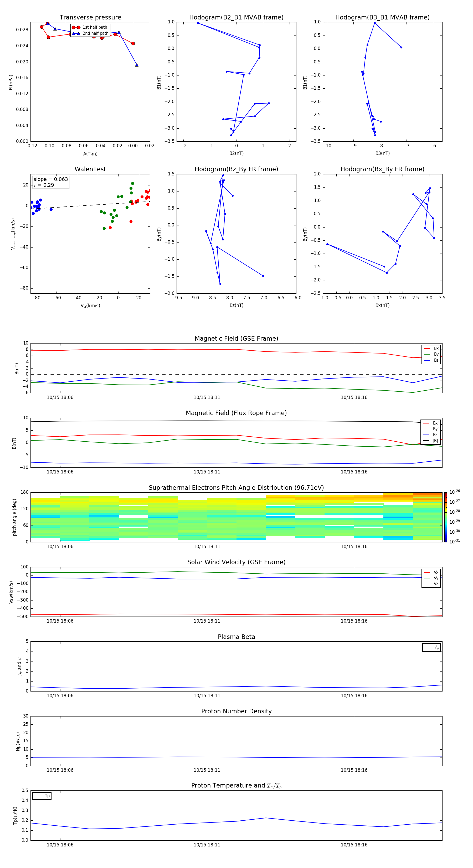Click the "Pt(nPa)" y-axis label
Viewport: 473px width, 868px height.
click(x=11, y=82)
